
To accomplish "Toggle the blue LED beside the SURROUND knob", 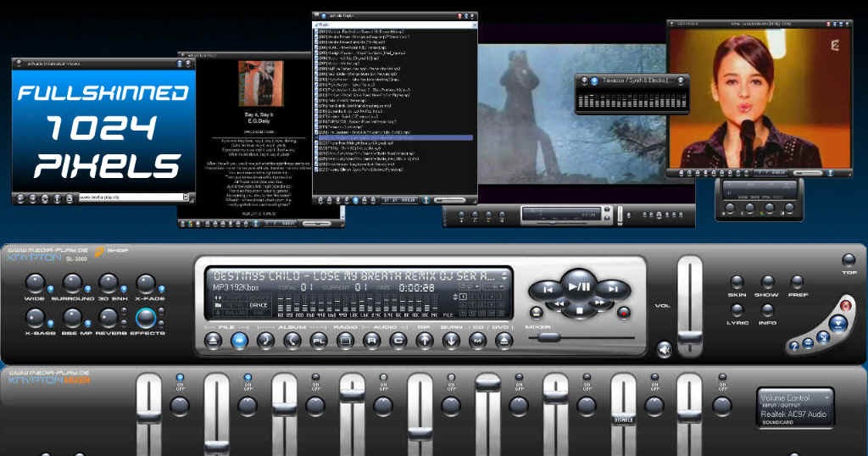I will (x=87, y=289).
